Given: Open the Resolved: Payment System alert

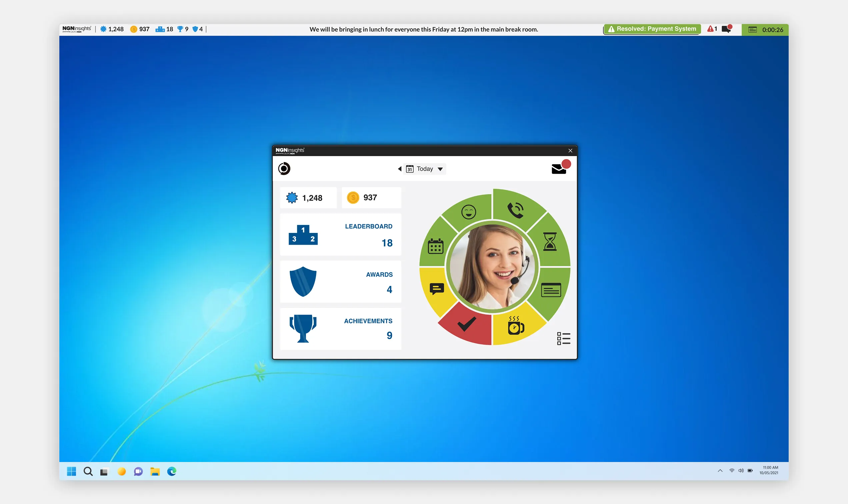Looking at the screenshot, I should tap(652, 29).
